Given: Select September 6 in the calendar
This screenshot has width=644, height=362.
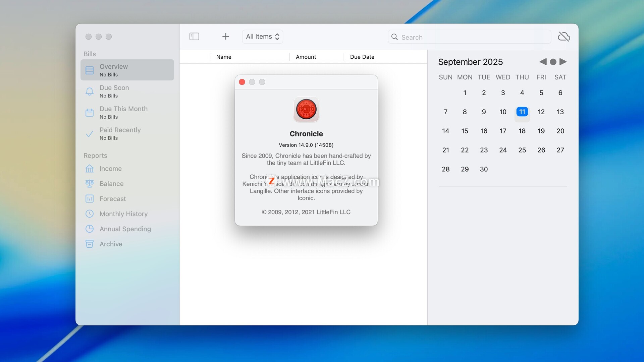Looking at the screenshot, I should pos(560,93).
